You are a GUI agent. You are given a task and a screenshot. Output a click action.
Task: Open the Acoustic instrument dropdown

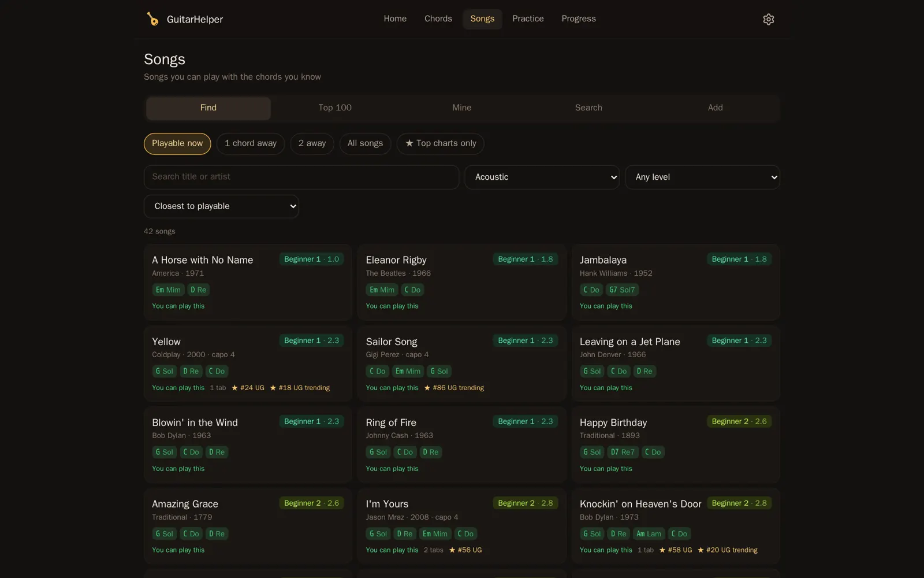[x=542, y=177]
